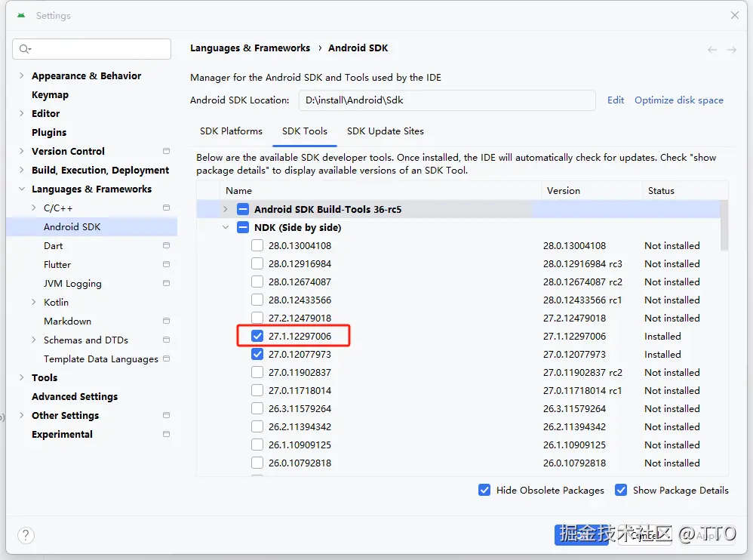The image size is (753, 560).
Task: Open Plugins settings page
Action: click(x=49, y=132)
